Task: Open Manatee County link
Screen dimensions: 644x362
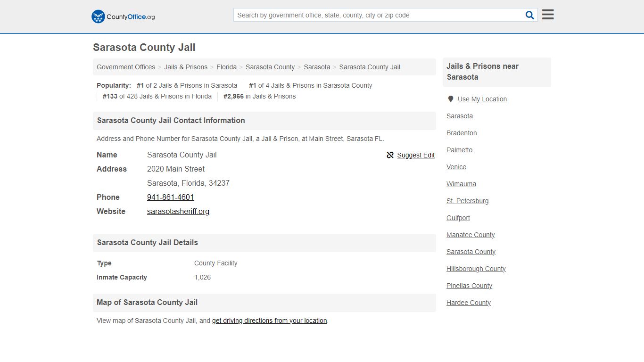Action: point(471,235)
